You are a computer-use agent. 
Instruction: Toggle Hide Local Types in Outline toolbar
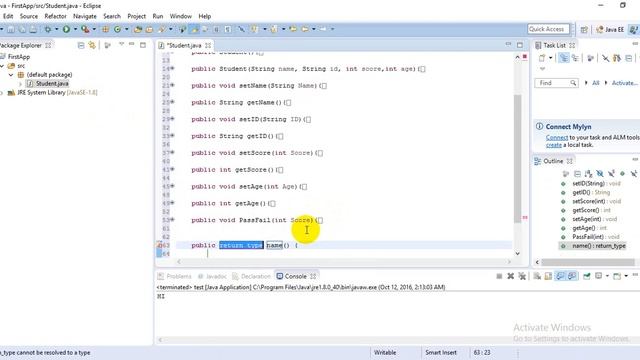[x=634, y=174]
